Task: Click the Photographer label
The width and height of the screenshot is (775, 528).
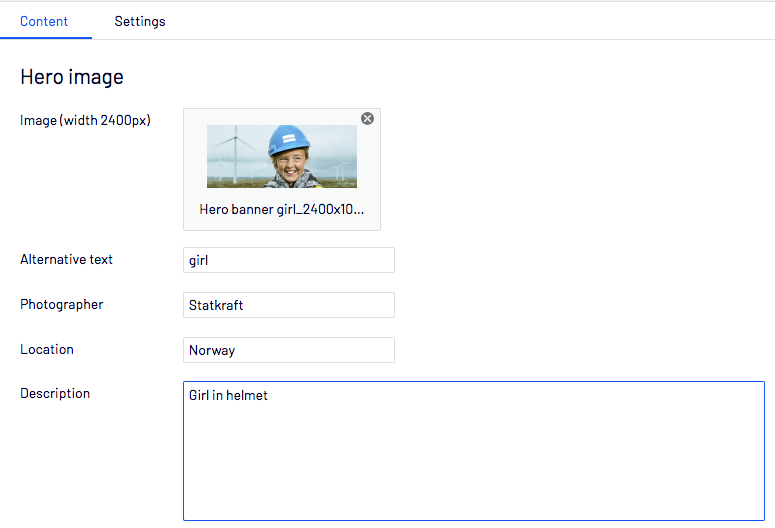Action: (x=62, y=305)
